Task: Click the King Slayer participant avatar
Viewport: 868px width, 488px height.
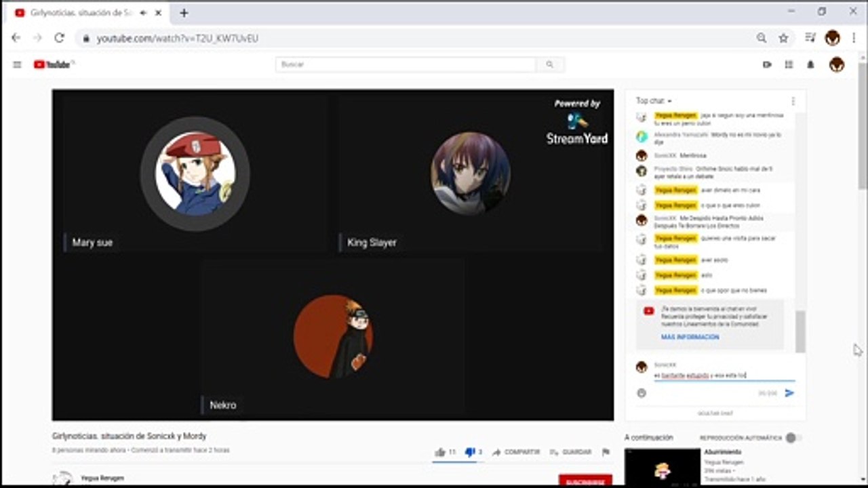Action: (x=471, y=174)
